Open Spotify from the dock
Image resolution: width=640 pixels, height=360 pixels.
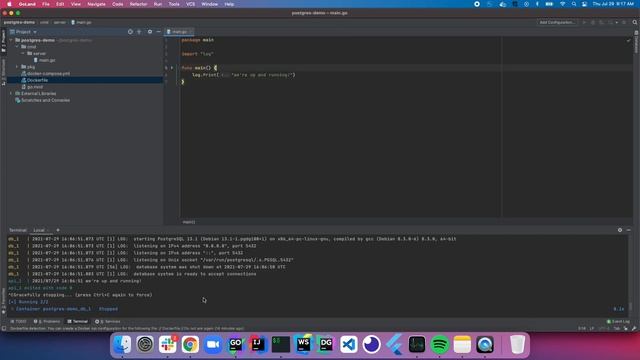point(439,345)
